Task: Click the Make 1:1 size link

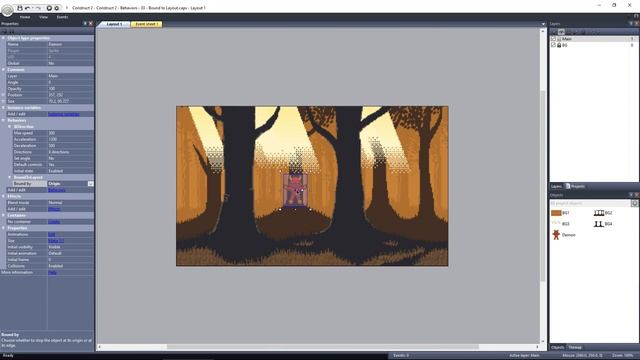Action: (56, 241)
